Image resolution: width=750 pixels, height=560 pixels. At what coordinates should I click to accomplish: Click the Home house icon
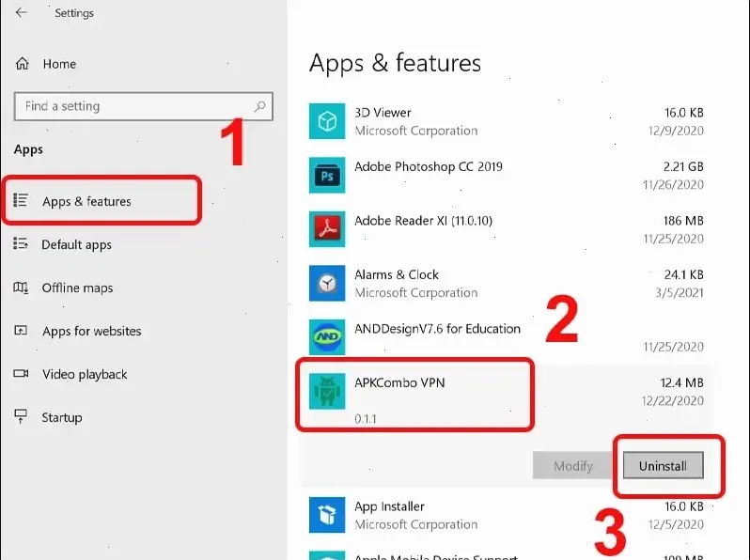[22, 64]
